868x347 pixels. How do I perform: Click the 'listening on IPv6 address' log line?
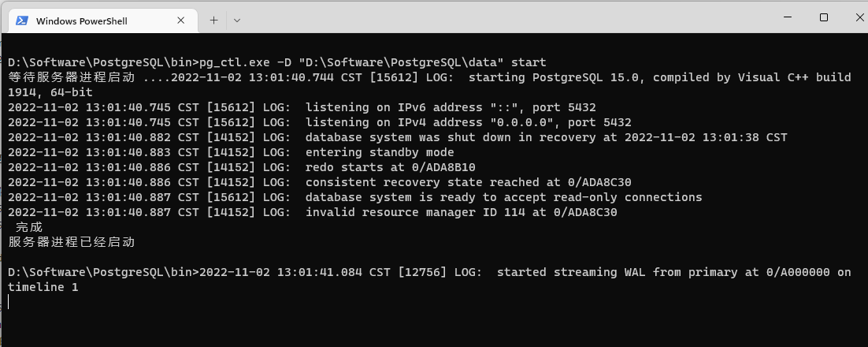[302, 107]
